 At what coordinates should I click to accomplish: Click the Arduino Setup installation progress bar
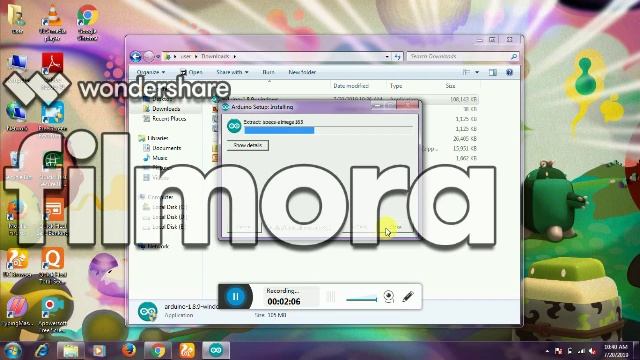pos(329,130)
